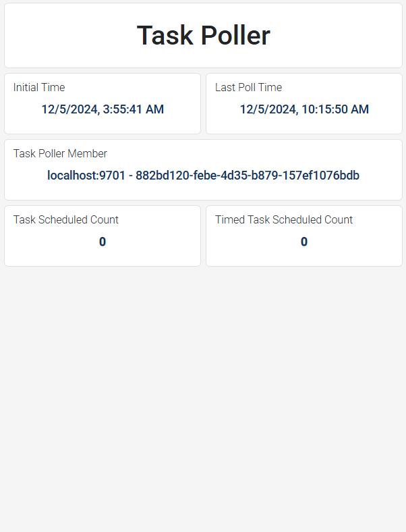Focus the Task Poller Member card
The height and width of the screenshot is (532, 406).
[x=203, y=190]
